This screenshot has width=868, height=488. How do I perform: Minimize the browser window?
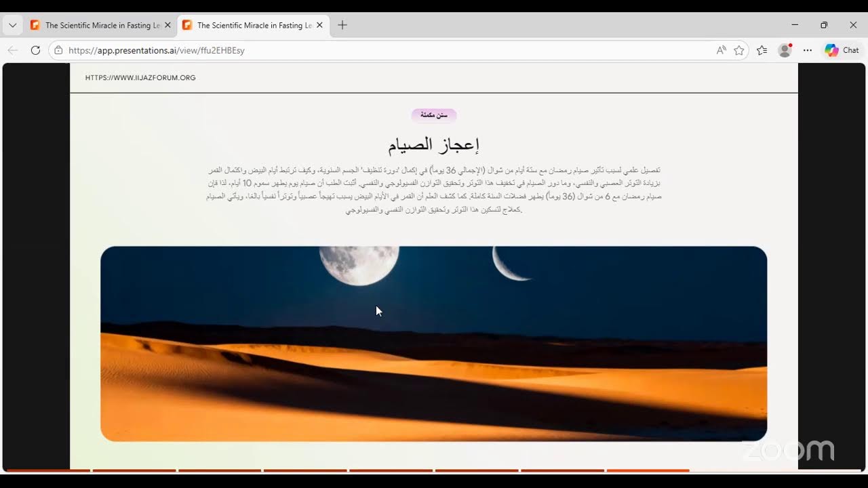pos(795,25)
